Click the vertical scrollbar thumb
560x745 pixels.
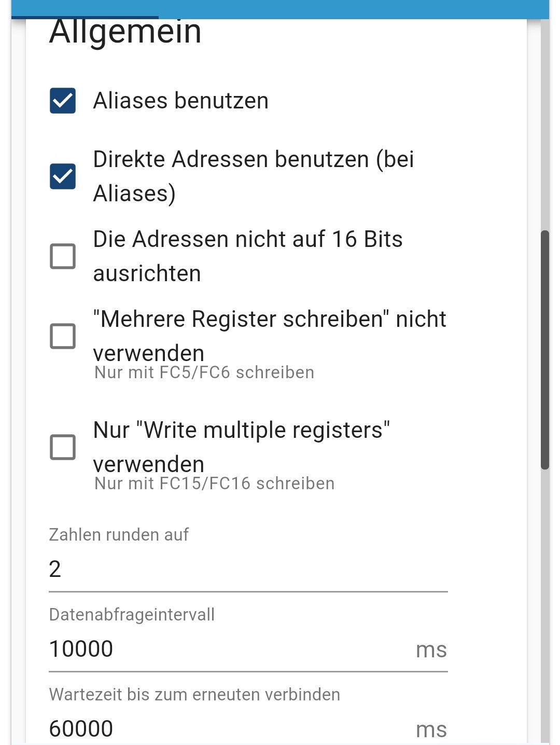[544, 350]
